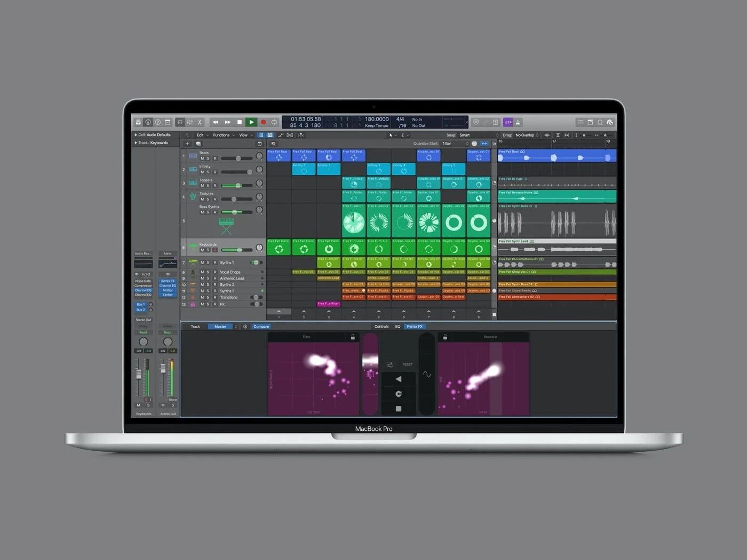Switch to Tracks view icon
The height and width of the screenshot is (560, 747).
coord(269,135)
